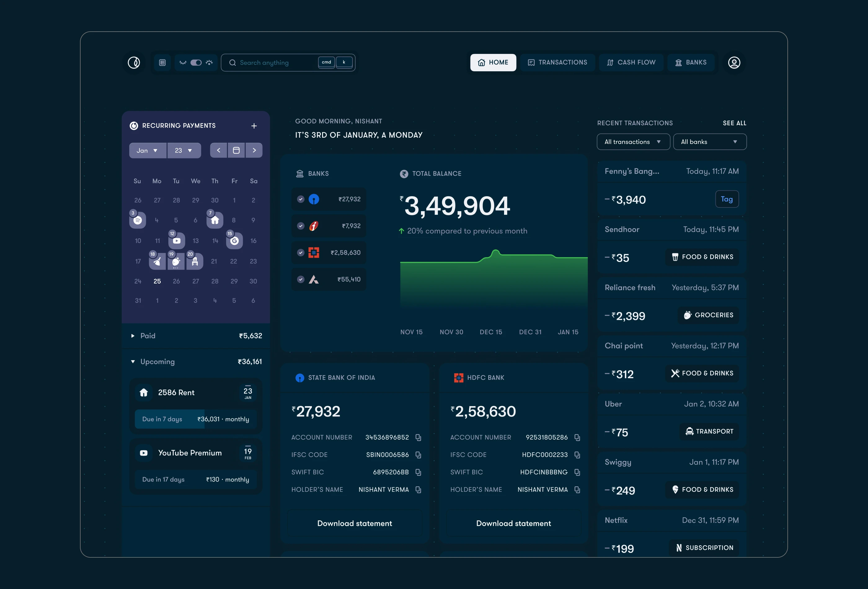
Task: Copy the SBI account number
Action: coord(418,437)
